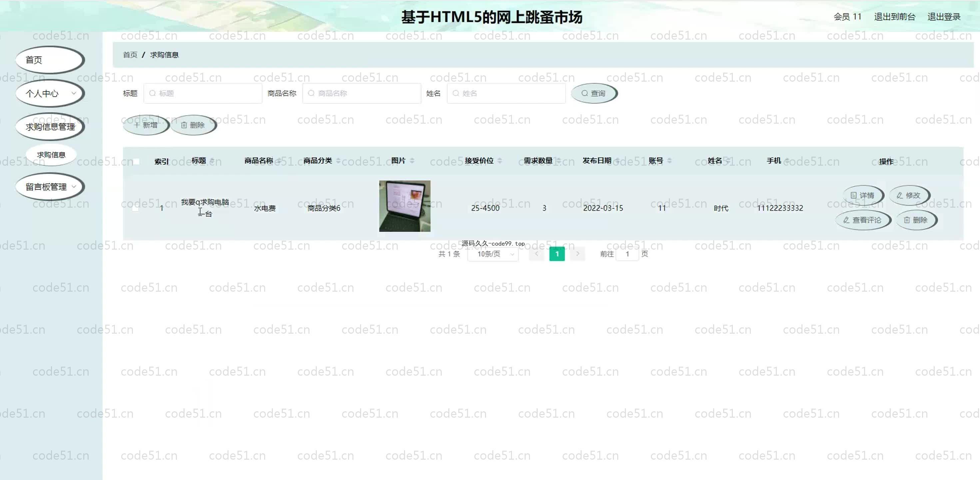Click the 退出登录 logout link

click(944, 17)
